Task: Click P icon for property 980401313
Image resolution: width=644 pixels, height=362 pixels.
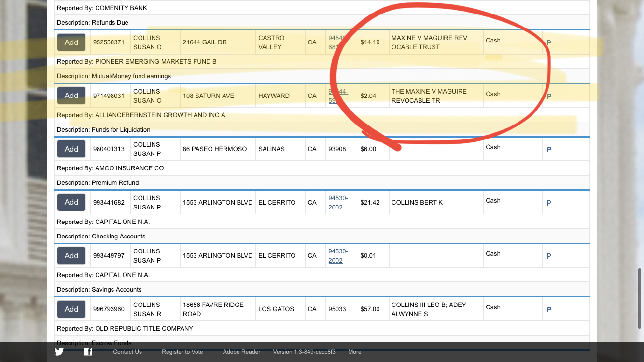Action: click(549, 150)
